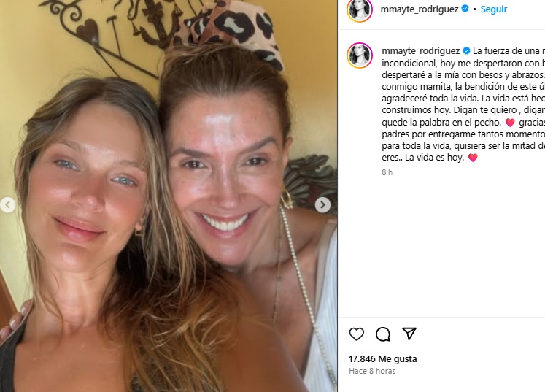
Task: Click the selfie photo of two women
Action: pos(169,196)
